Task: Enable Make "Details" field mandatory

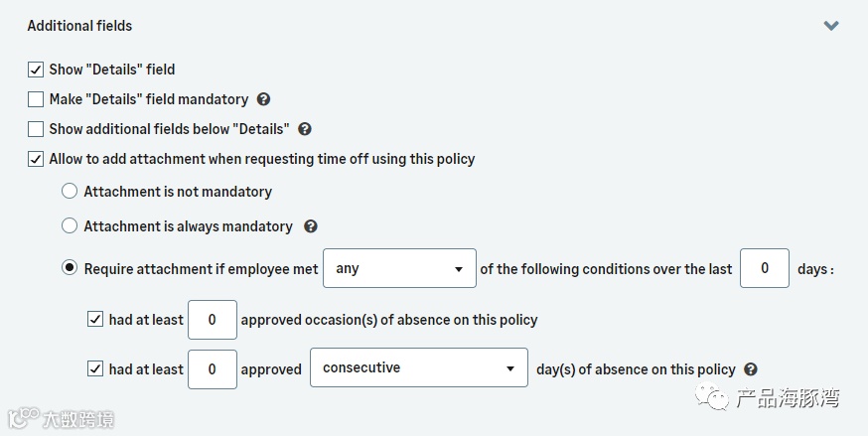Action: [x=36, y=99]
